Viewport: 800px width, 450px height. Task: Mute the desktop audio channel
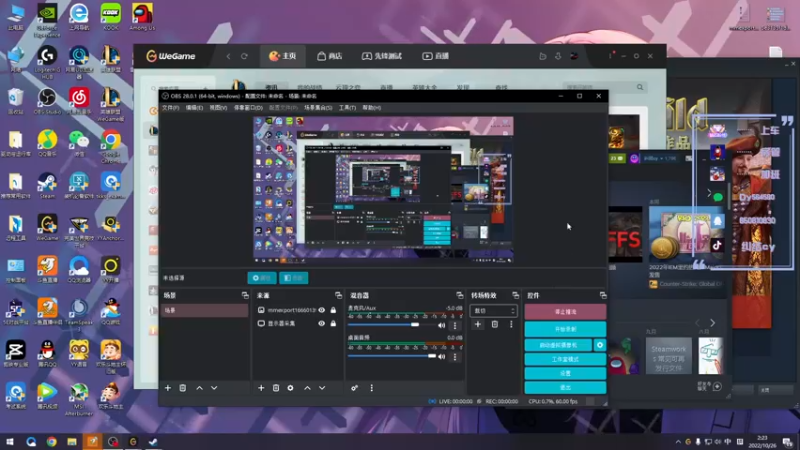(441, 357)
